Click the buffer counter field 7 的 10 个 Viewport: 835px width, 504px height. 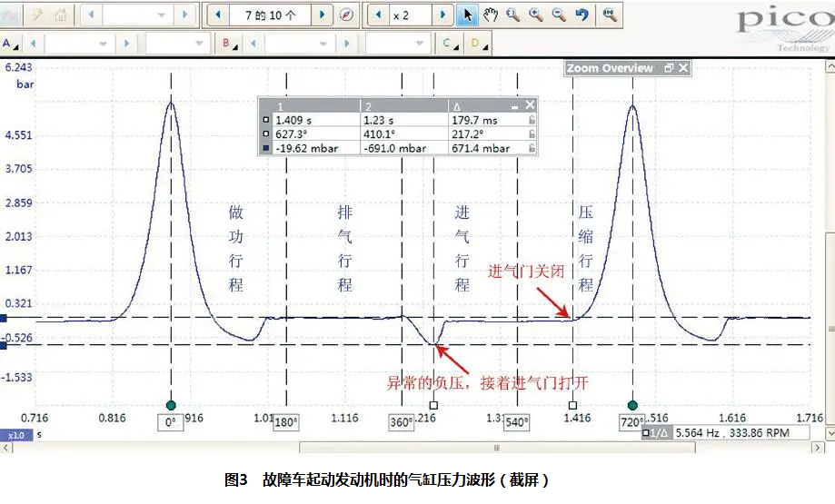270,15
